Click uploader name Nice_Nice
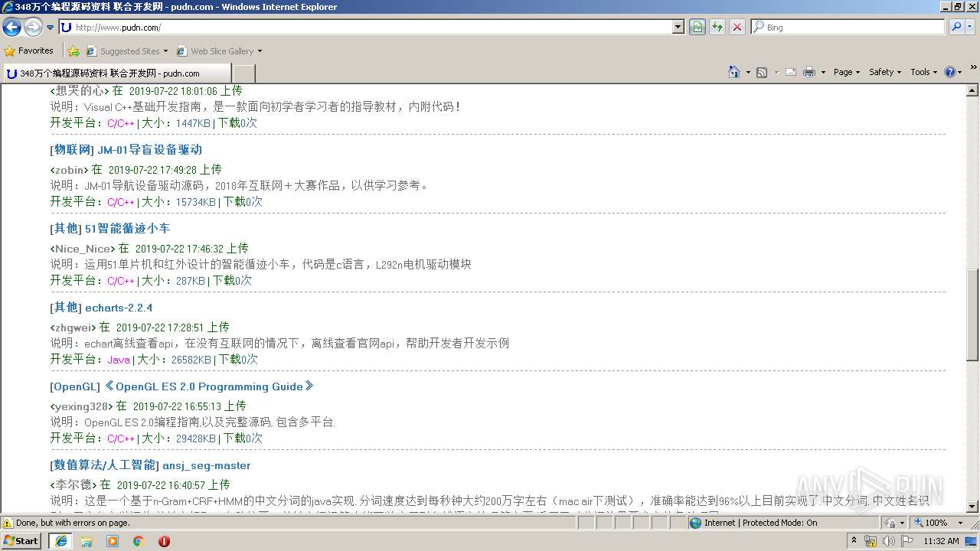Viewport: 980px width, 551px height. [83, 249]
